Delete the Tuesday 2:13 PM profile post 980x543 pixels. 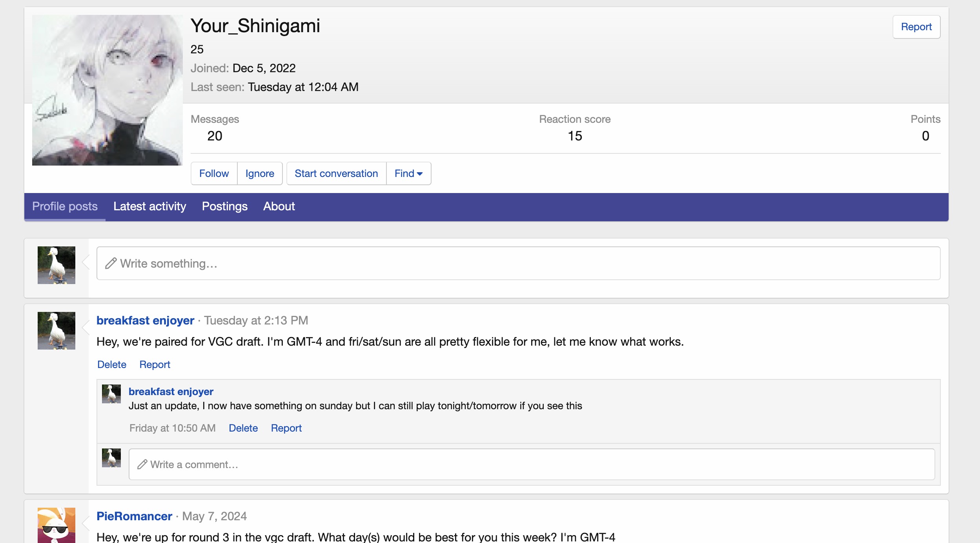[112, 364]
